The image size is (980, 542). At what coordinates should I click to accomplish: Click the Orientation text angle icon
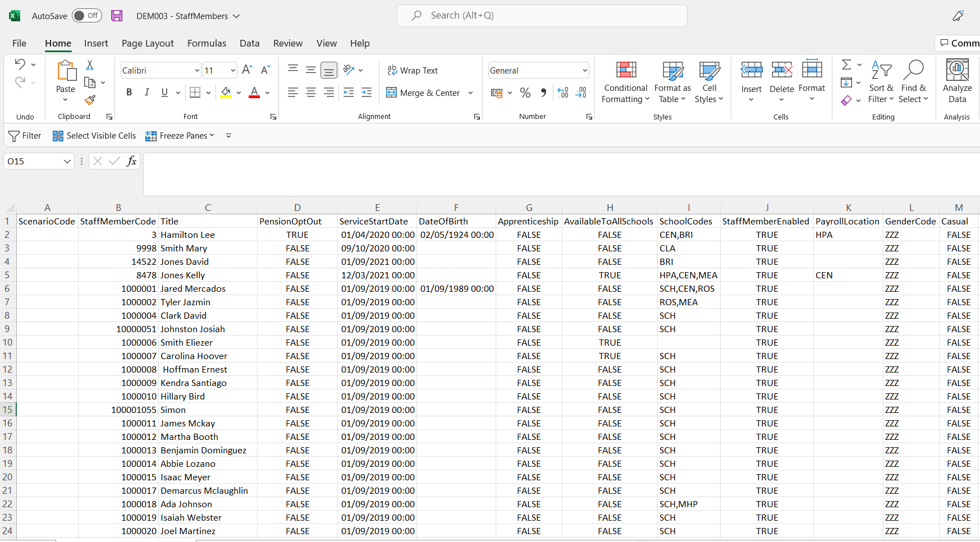click(x=349, y=70)
